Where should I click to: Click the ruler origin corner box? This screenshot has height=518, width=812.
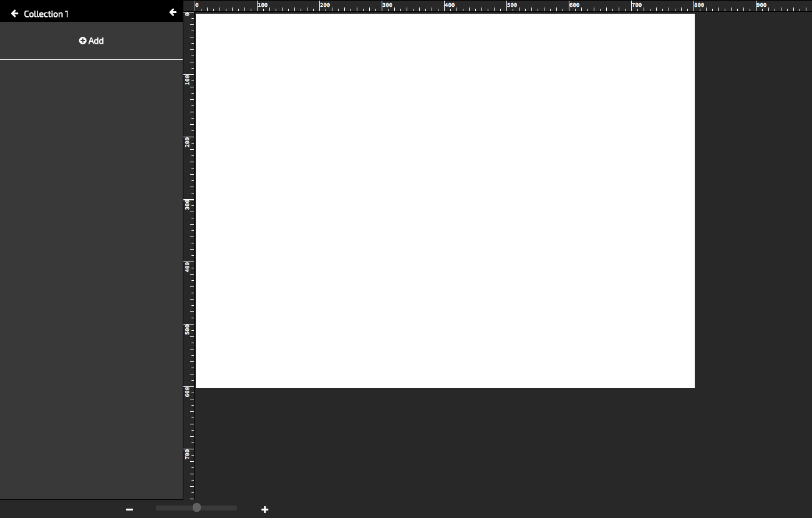(189, 6)
